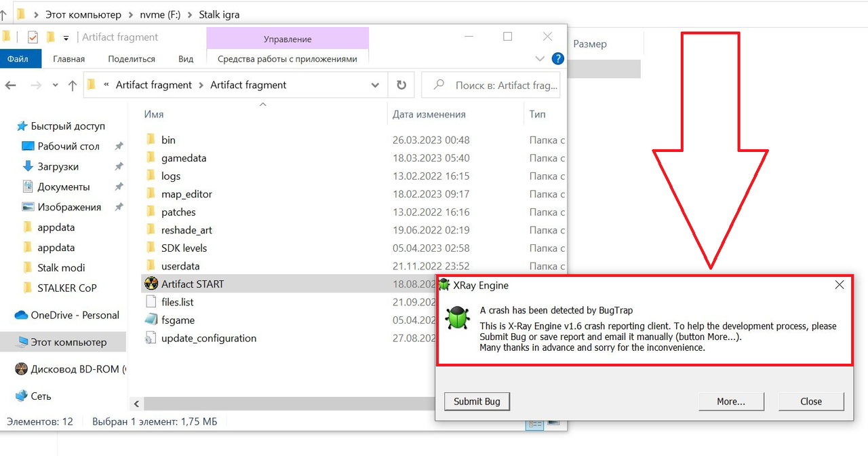Click first Artifact fragment breadcrumb segment

(x=154, y=85)
